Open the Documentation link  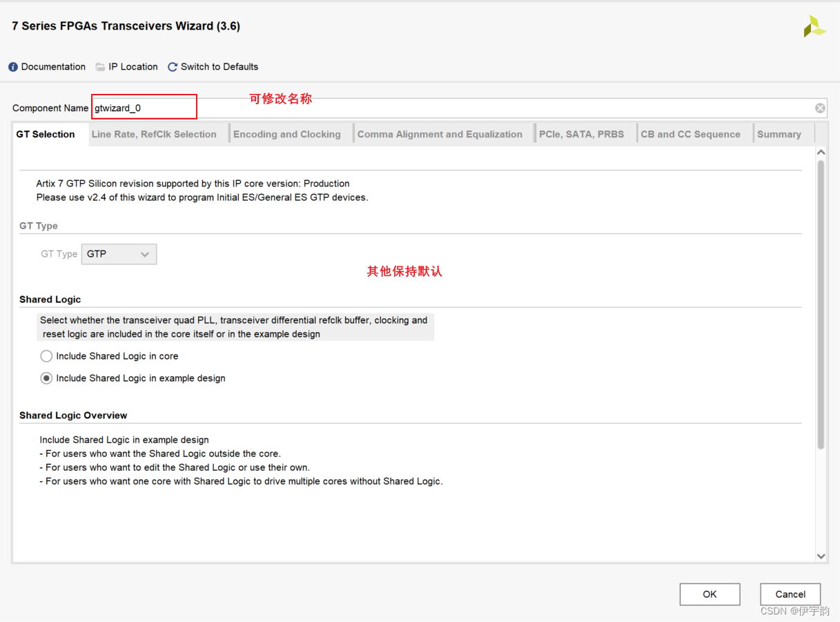point(53,67)
